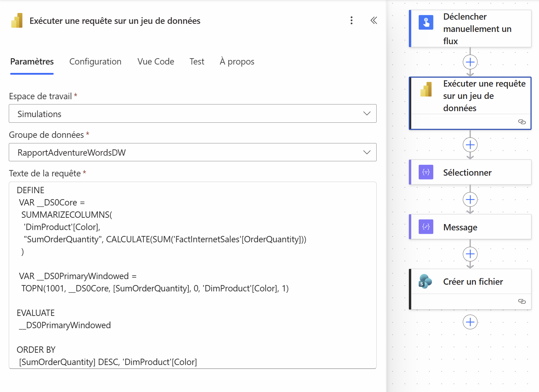The height and width of the screenshot is (392, 539).
Task: Click the TOPN(1001 line in query text
Action: coord(155,288)
